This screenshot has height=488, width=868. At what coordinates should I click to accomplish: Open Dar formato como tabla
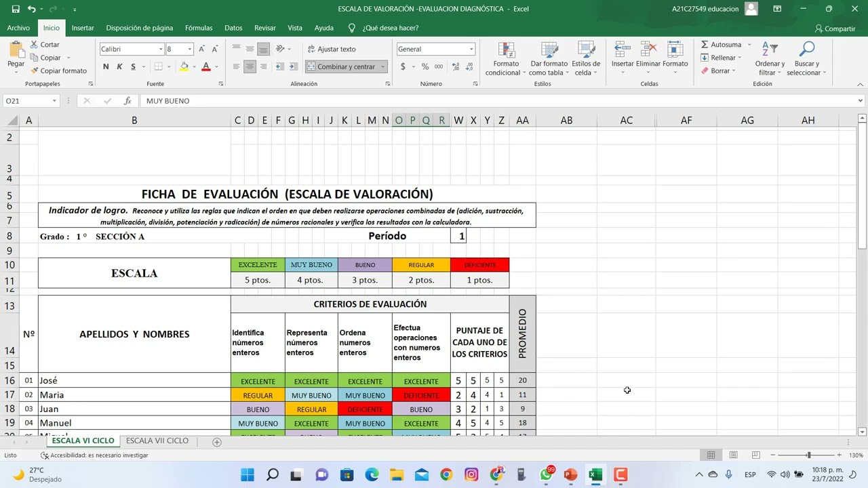[549, 59]
